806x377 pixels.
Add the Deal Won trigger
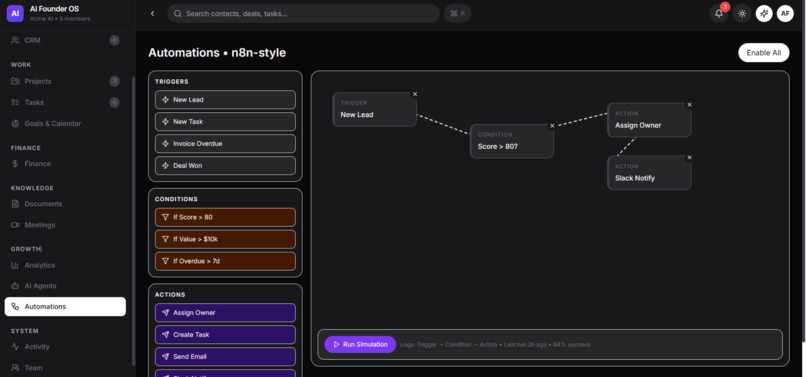(225, 166)
